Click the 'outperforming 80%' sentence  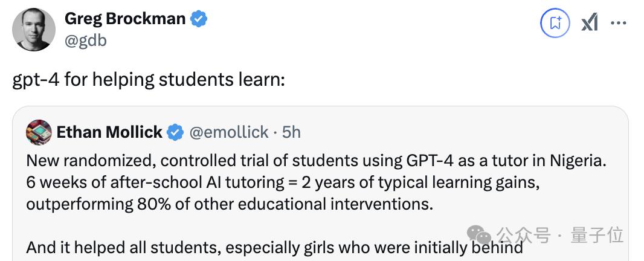(x=230, y=204)
